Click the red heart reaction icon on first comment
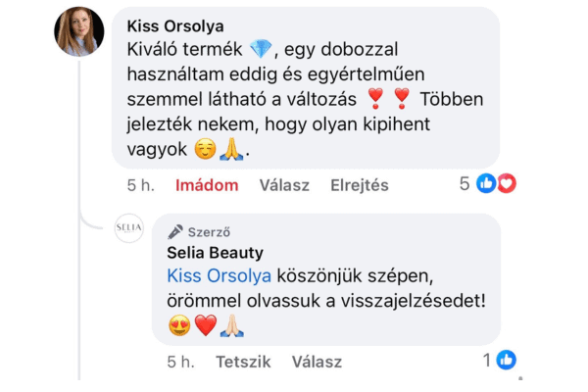 (506, 183)
